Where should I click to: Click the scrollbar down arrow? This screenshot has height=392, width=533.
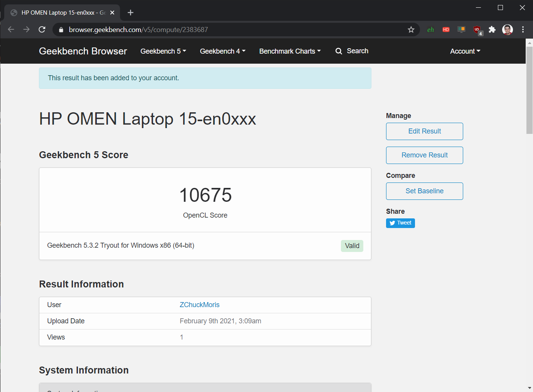(x=530, y=388)
